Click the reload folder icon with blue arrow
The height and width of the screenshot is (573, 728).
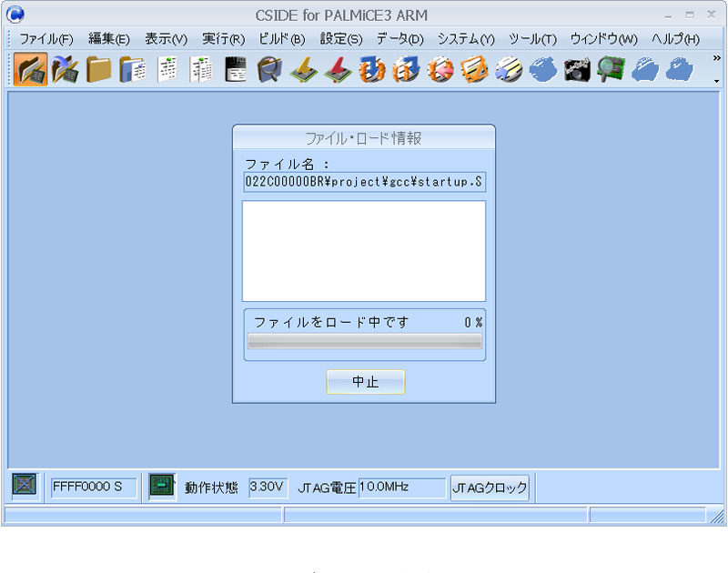pos(65,69)
